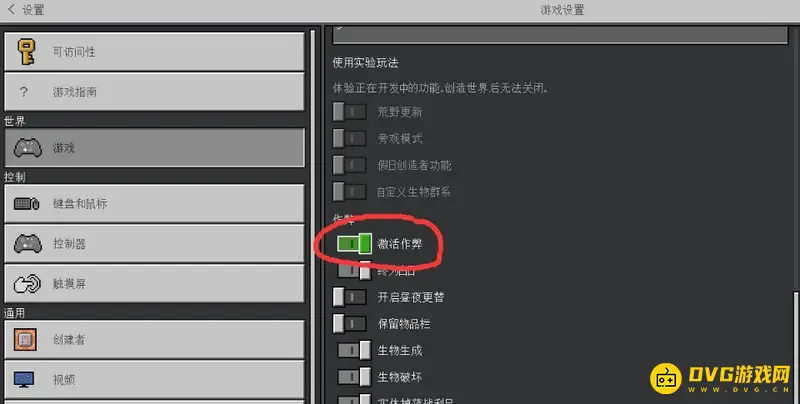
Task: Select the 键盘和鼠标 menu entry
Action: (x=154, y=204)
